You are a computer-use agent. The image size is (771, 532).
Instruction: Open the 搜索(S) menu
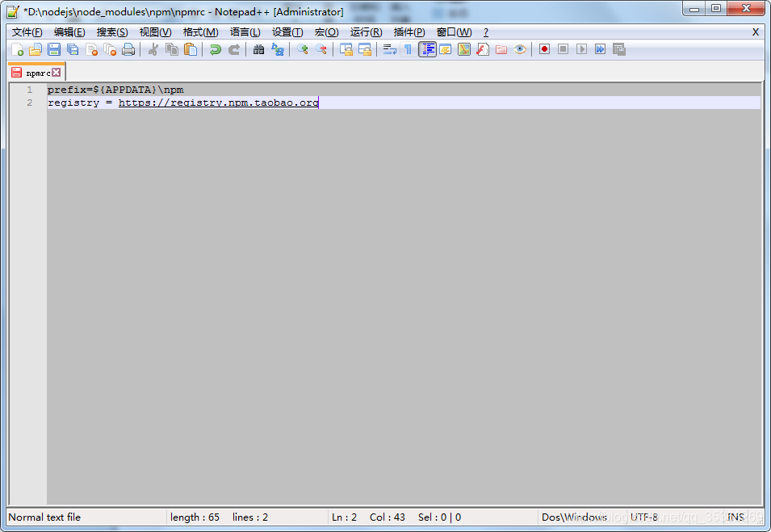[112, 32]
